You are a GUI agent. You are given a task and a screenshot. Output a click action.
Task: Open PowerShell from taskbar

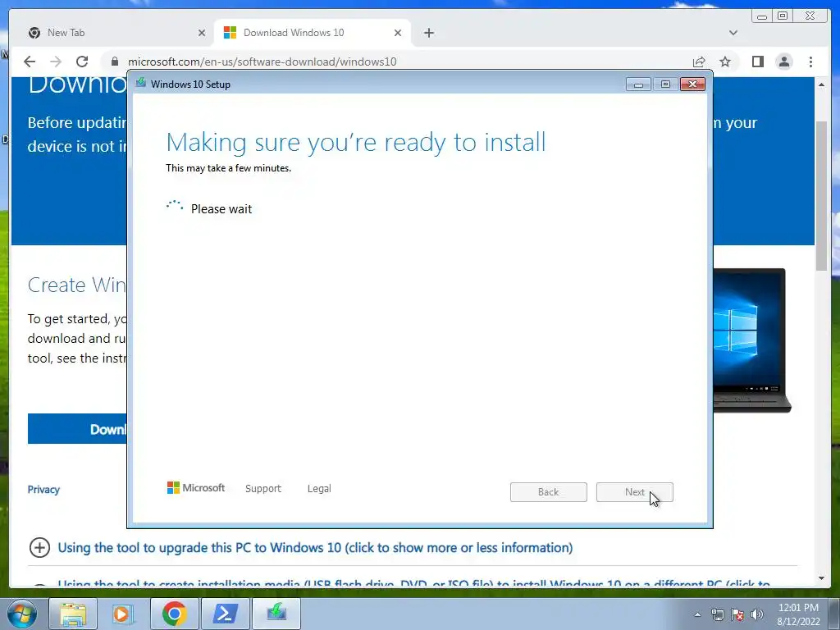[225, 614]
